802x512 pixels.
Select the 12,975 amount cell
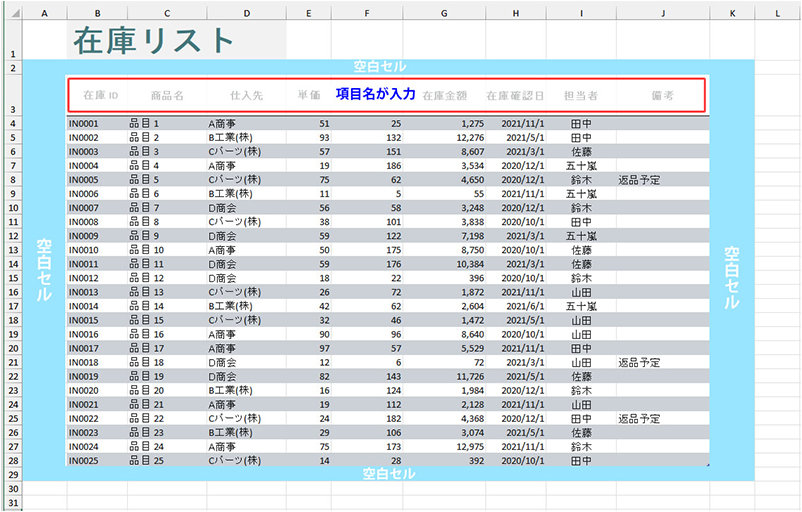(x=444, y=447)
